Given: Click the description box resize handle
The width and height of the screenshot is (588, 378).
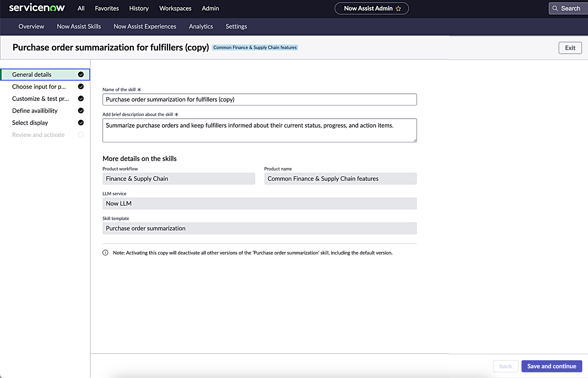Looking at the screenshot, I should 415,140.
